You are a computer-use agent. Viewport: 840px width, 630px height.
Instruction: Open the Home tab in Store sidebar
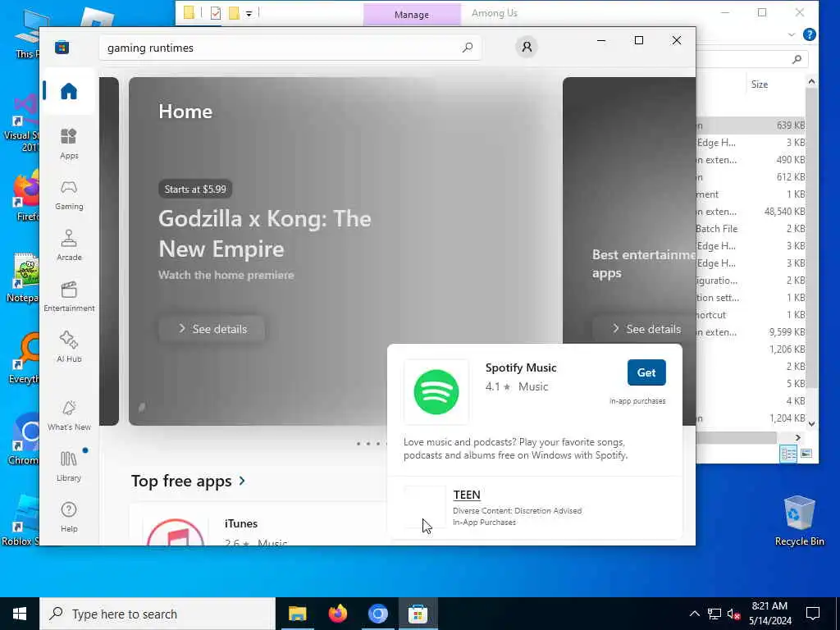69,91
